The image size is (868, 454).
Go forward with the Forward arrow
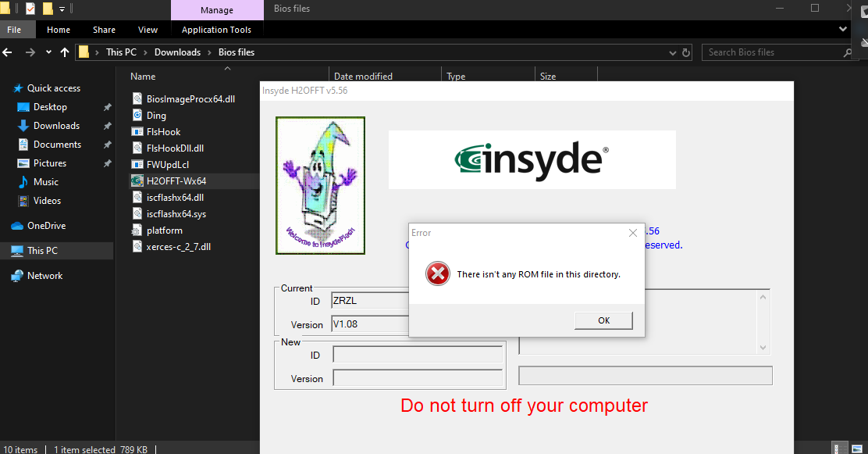30,52
